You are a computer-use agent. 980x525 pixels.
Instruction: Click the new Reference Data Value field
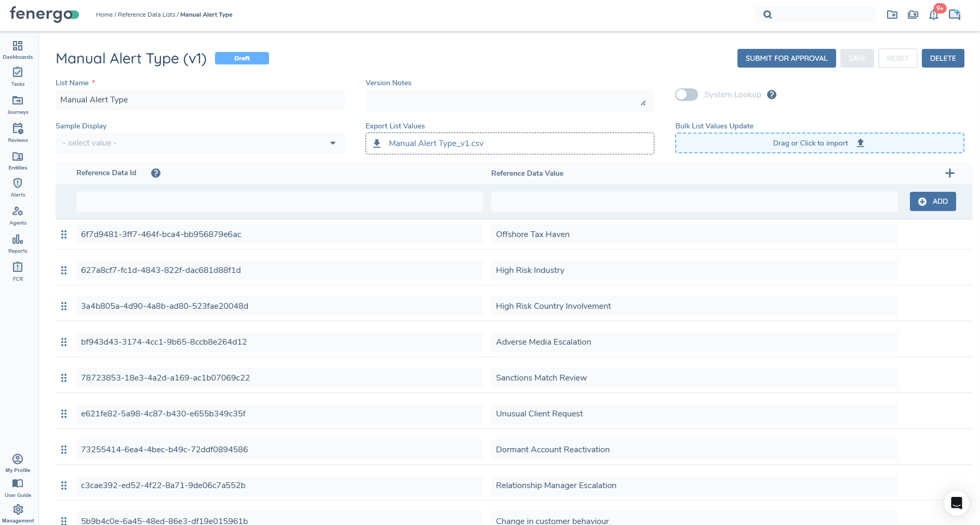point(694,202)
